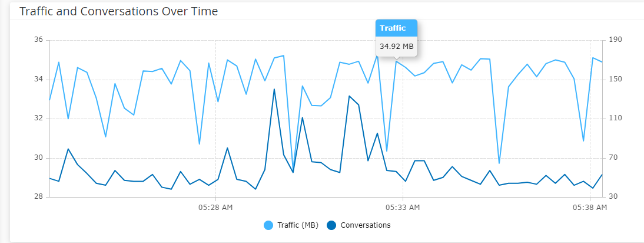Select the 05:28 AM time axis label
Screen dimensions: 644x243
tap(215, 207)
